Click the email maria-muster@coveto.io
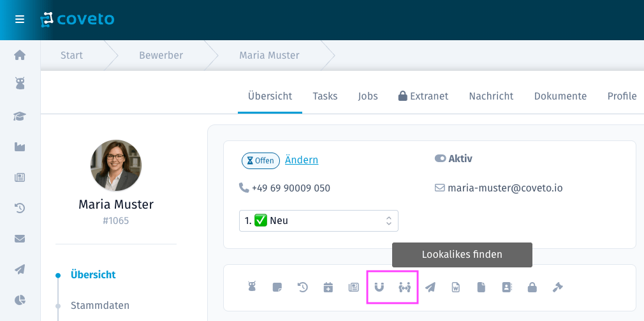The image size is (644, 321). point(505,188)
